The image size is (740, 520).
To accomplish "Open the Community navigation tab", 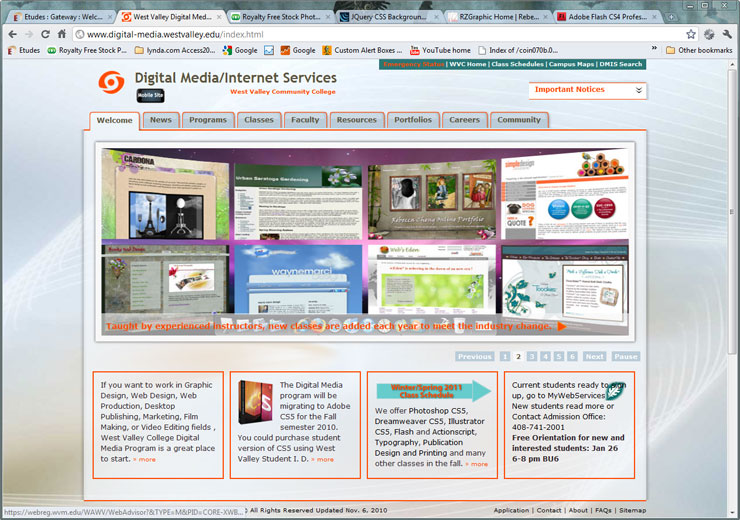I will click(x=519, y=120).
